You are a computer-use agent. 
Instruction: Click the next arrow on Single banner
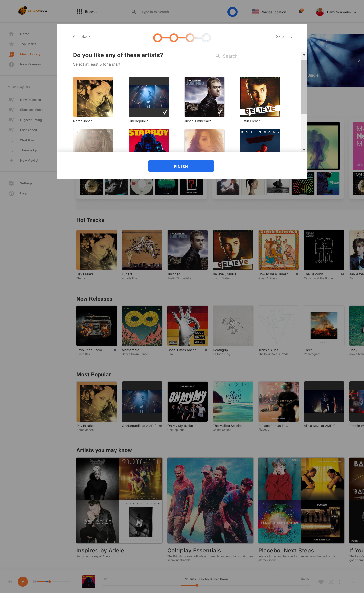(x=358, y=60)
